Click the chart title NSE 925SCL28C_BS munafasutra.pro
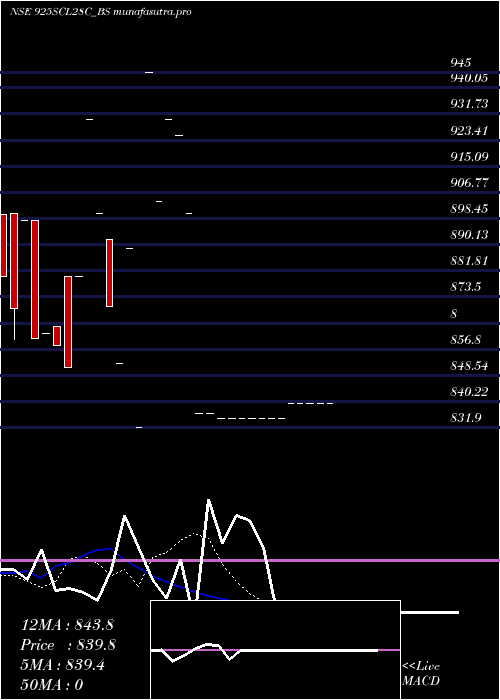The height and width of the screenshot is (700, 500). pyautogui.click(x=100, y=12)
